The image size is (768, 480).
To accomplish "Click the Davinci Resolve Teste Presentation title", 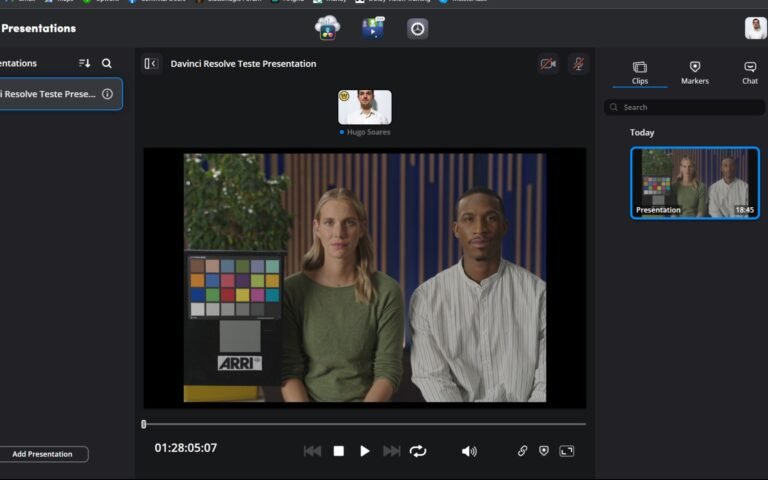I will pyautogui.click(x=243, y=64).
